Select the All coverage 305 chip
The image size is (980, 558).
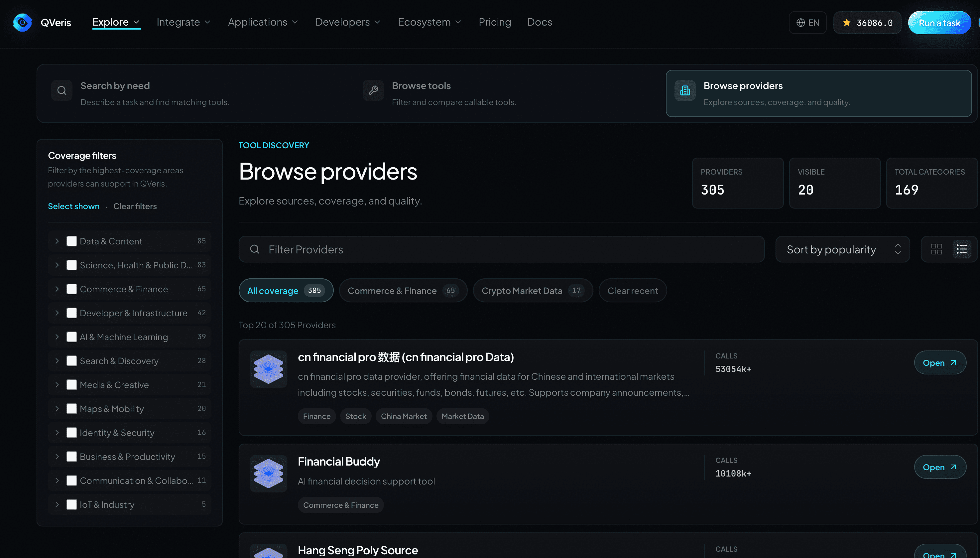pyautogui.click(x=286, y=291)
